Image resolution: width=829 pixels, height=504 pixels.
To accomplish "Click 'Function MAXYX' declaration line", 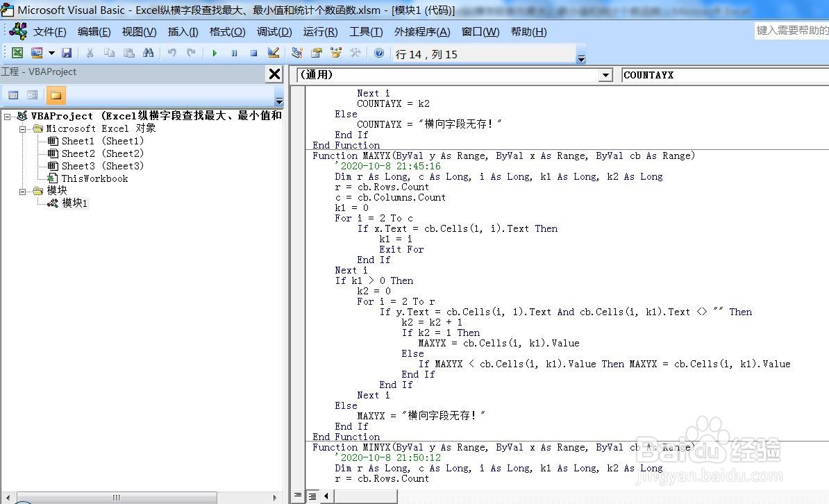I will [x=503, y=156].
